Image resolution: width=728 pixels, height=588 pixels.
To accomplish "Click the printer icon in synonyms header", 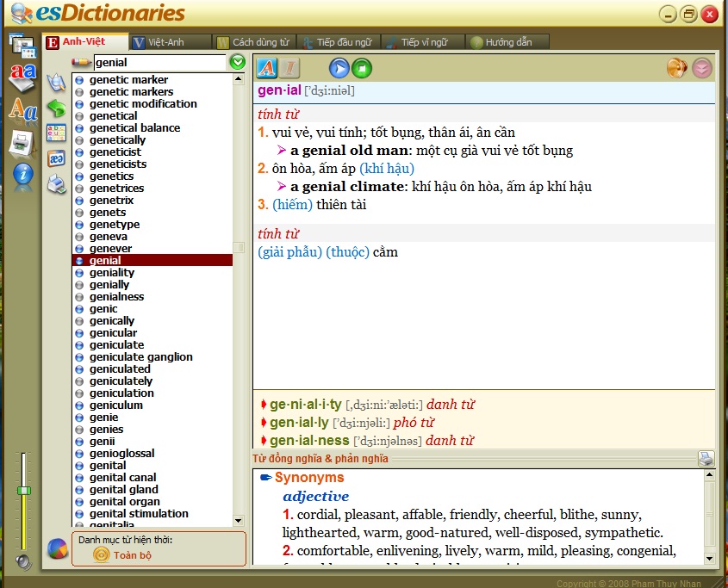I will (706, 458).
